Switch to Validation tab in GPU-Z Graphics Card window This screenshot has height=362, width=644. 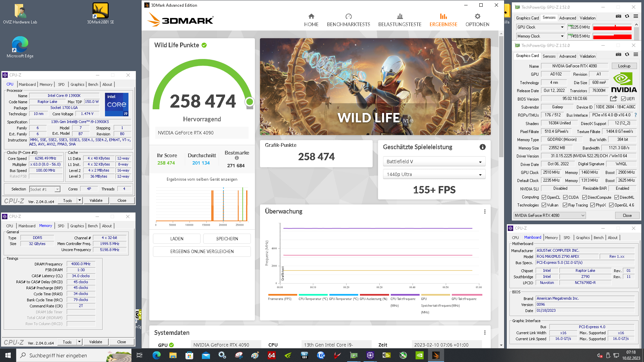click(x=588, y=56)
